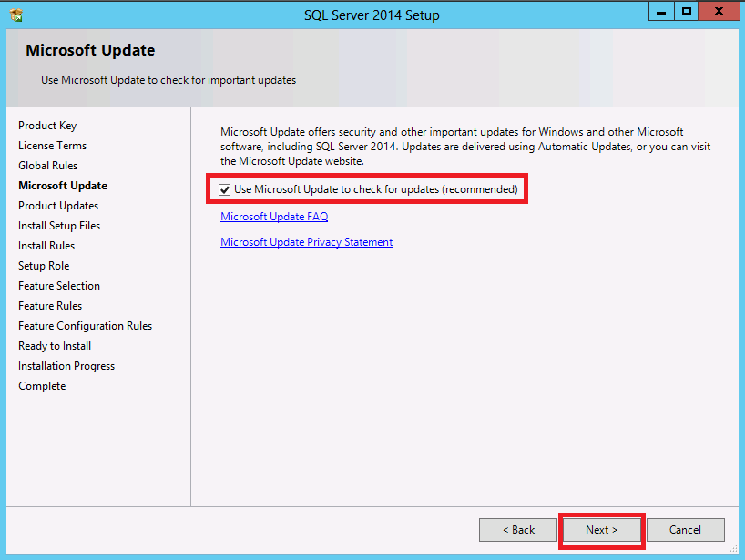Select Microsoft Update step in sidebar
This screenshot has width=745, height=560.
pyautogui.click(x=63, y=186)
